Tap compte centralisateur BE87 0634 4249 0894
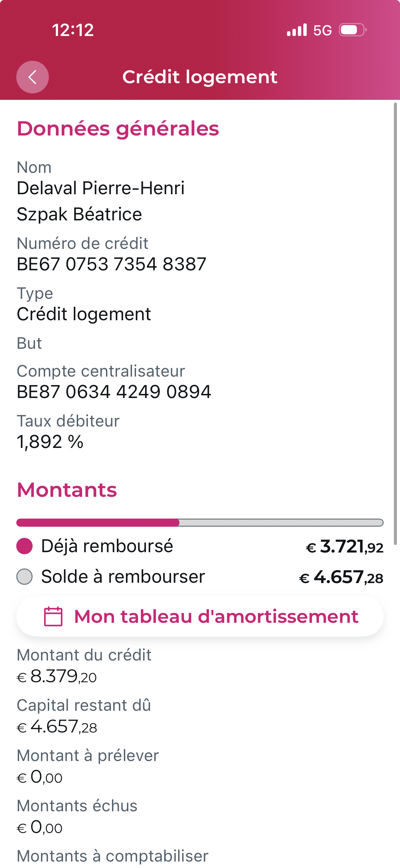 [x=114, y=392]
